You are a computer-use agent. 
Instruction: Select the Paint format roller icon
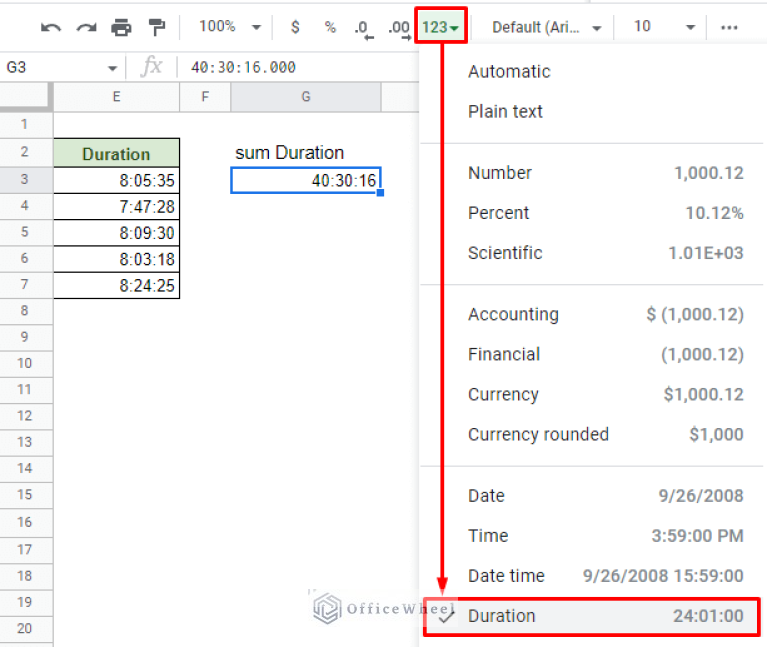click(157, 27)
